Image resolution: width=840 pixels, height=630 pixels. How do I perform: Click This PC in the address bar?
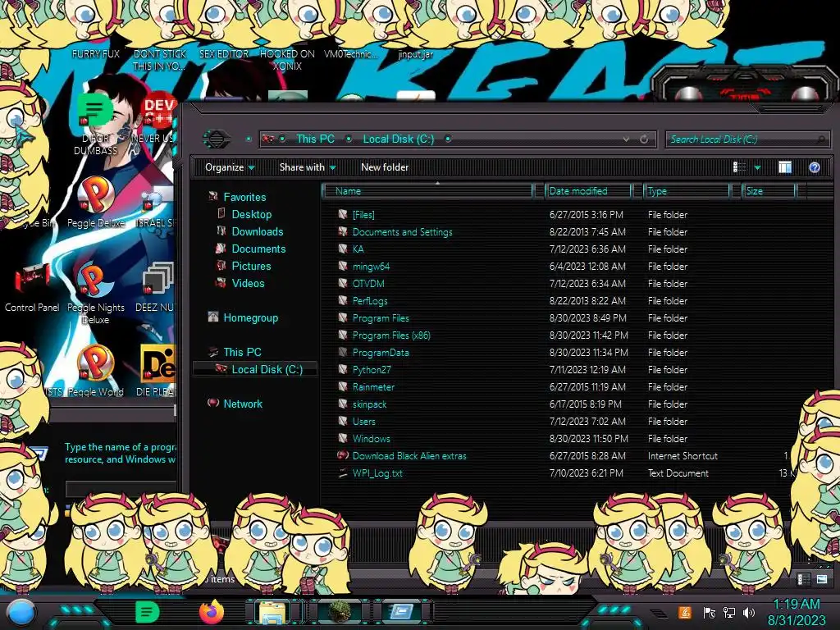pos(315,139)
